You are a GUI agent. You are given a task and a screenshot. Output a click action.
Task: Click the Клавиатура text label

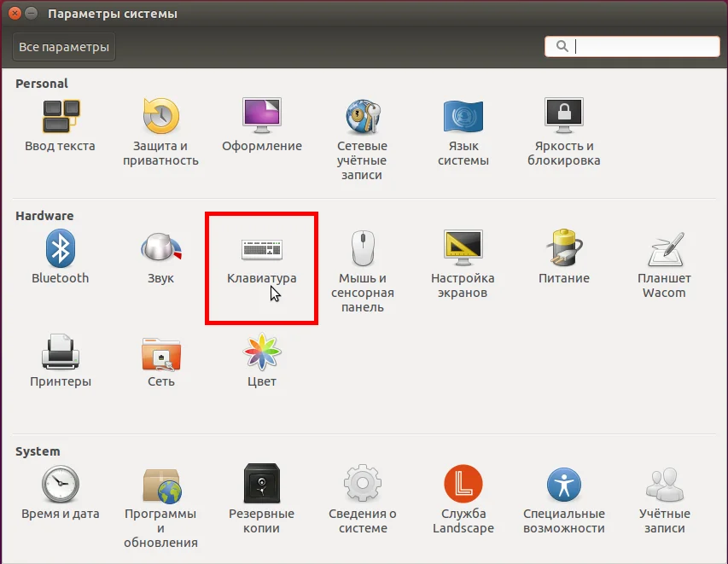(x=262, y=278)
